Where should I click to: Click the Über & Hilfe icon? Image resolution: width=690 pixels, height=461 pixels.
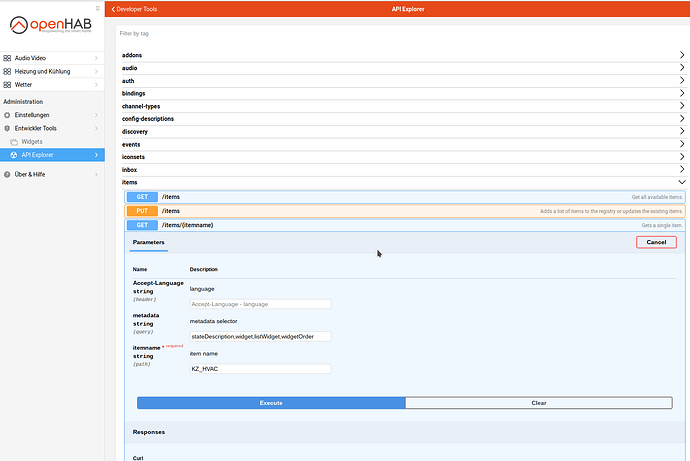coord(8,174)
